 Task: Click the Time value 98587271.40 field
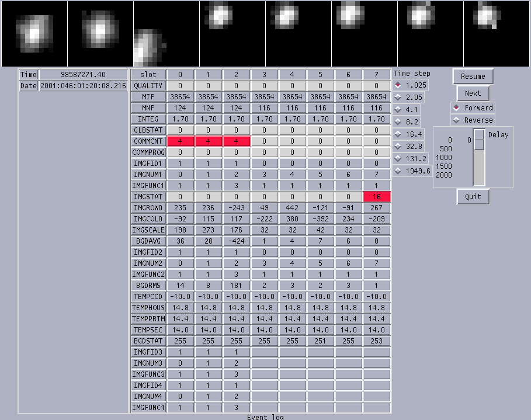pos(84,75)
